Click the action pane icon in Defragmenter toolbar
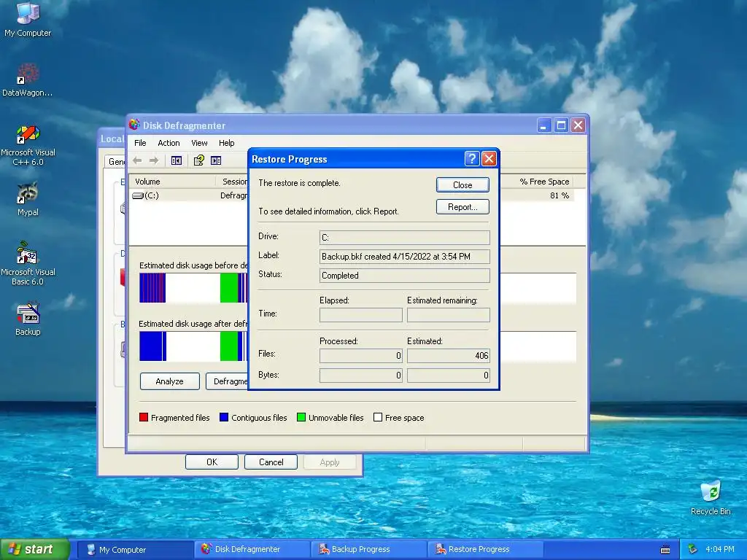 pyautogui.click(x=216, y=160)
